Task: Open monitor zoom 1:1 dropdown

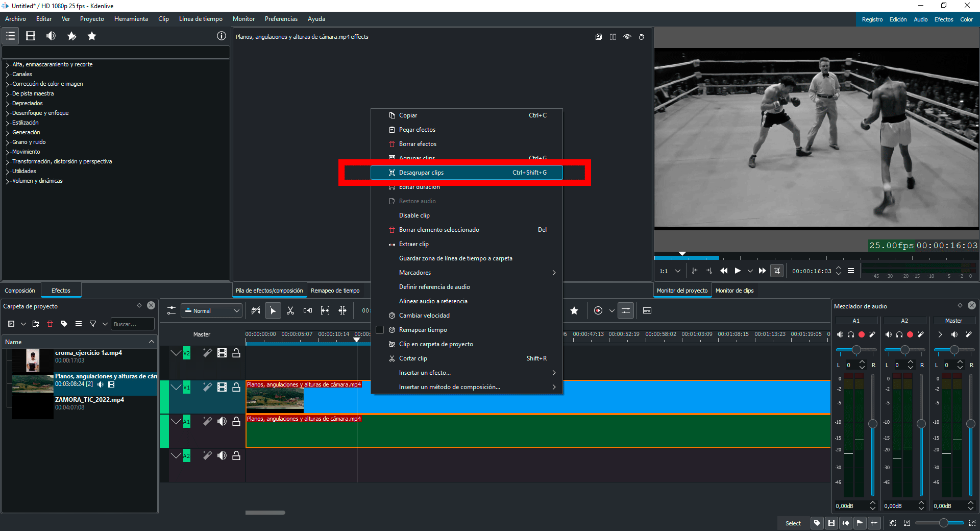Action: 670,271
